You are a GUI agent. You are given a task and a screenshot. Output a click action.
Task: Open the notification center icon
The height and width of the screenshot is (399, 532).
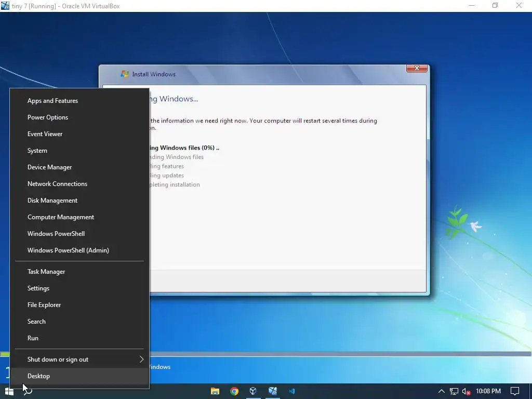515,392
